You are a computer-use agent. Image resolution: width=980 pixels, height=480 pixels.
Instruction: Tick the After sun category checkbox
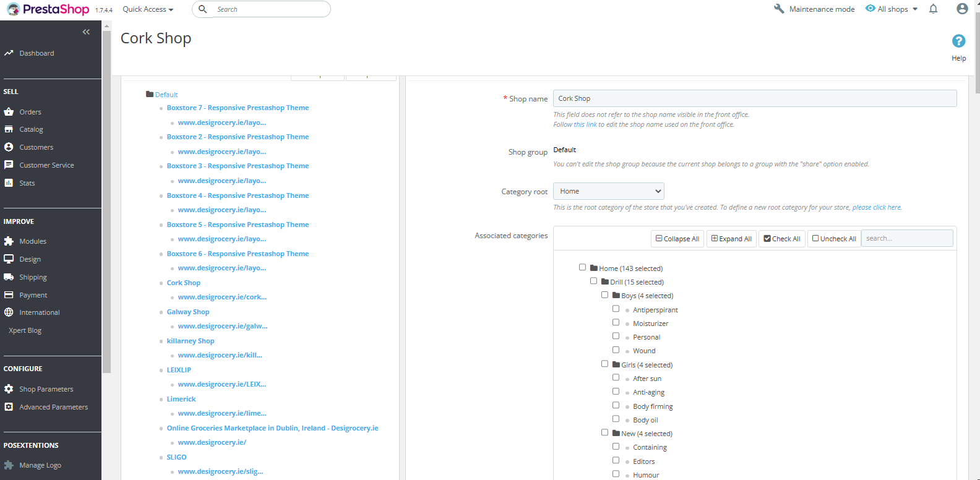(x=616, y=377)
